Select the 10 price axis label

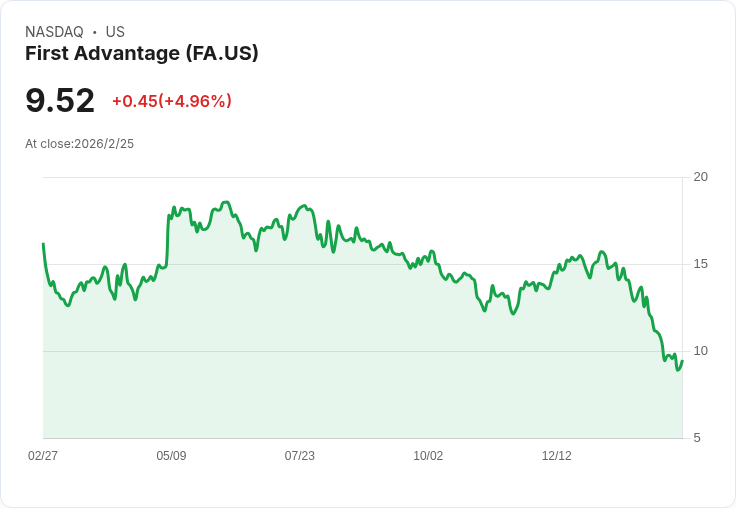pos(700,351)
